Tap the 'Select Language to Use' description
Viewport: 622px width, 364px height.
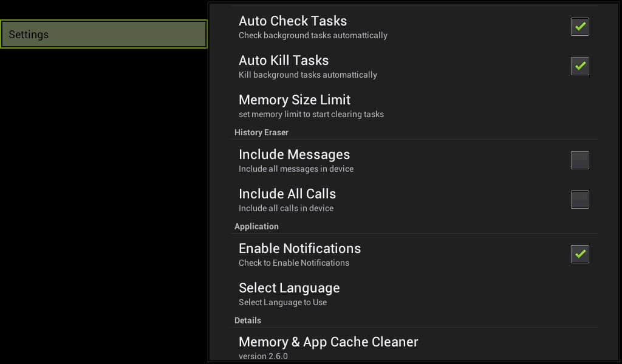[282, 302]
